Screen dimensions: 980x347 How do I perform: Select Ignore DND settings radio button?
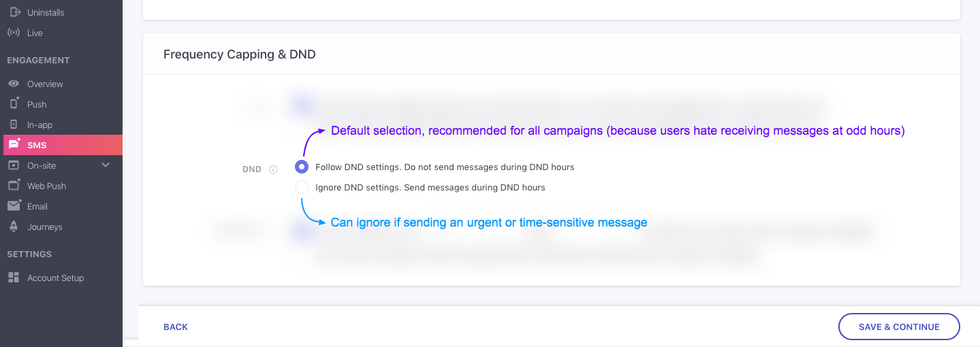pyautogui.click(x=301, y=187)
